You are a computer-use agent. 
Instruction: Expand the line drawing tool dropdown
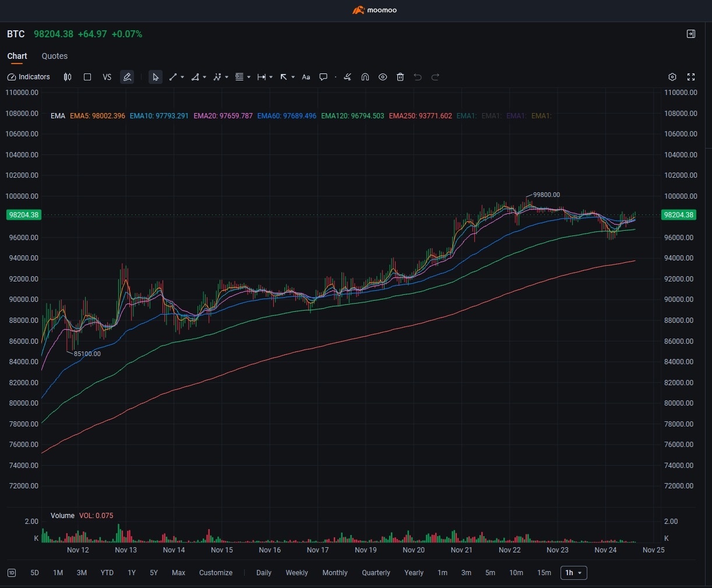tap(182, 77)
